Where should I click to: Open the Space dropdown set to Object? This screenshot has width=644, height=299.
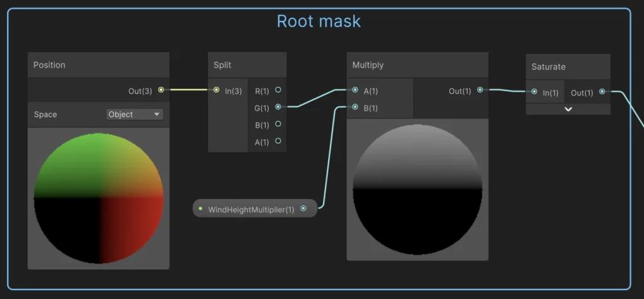pyautogui.click(x=135, y=114)
